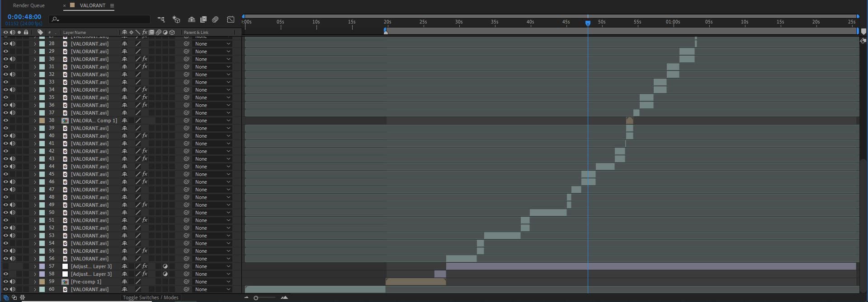Mute audio of layer 30

[x=13, y=59]
